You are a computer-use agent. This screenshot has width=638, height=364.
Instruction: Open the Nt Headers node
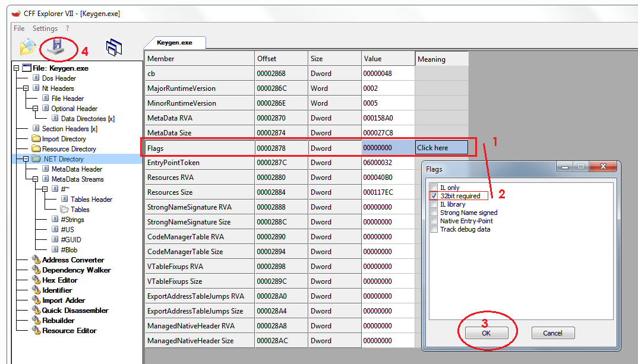pyautogui.click(x=58, y=88)
